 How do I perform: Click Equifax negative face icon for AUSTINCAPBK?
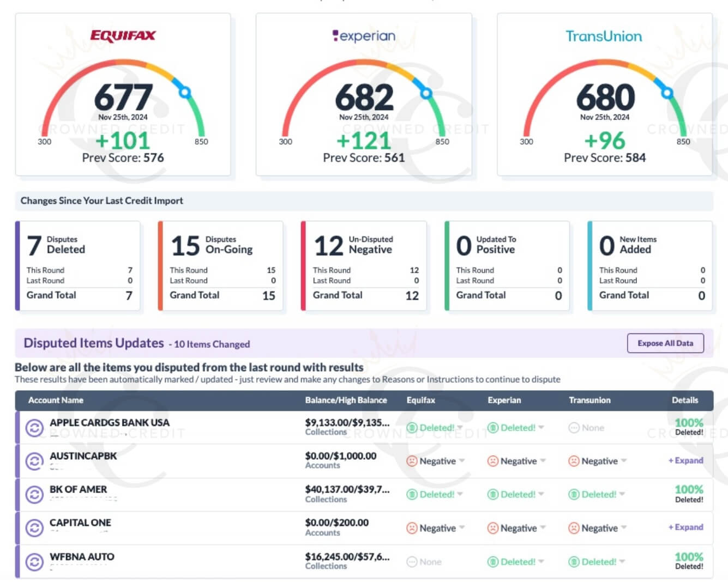412,461
